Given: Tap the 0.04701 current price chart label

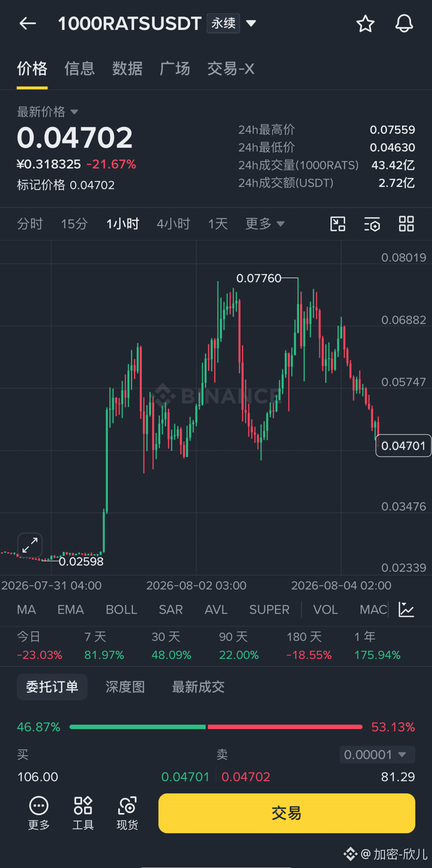Looking at the screenshot, I should tap(403, 446).
